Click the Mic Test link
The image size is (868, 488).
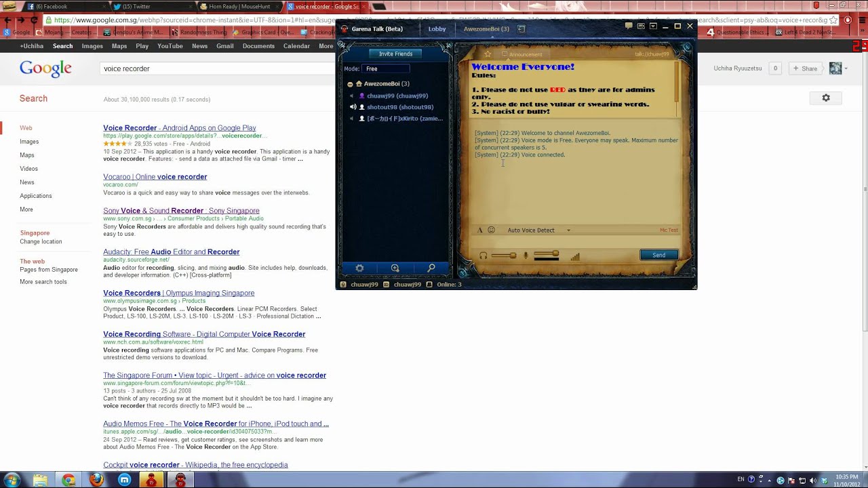click(x=669, y=230)
